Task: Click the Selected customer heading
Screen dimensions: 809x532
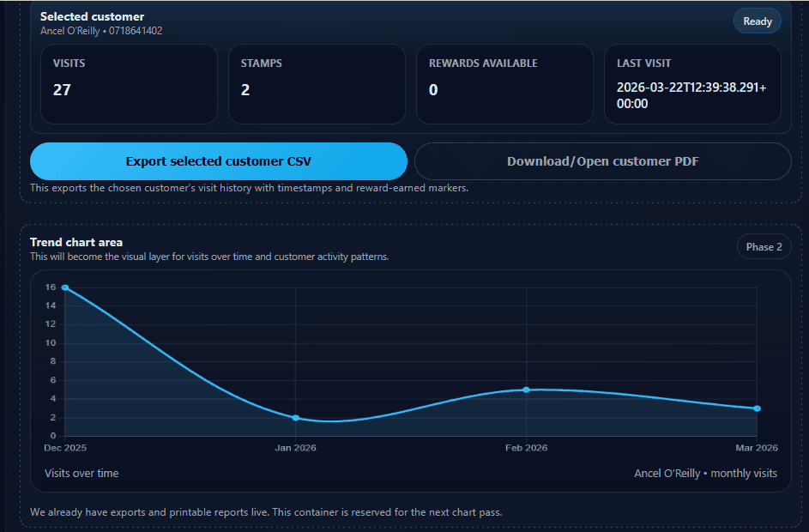Action: point(92,15)
